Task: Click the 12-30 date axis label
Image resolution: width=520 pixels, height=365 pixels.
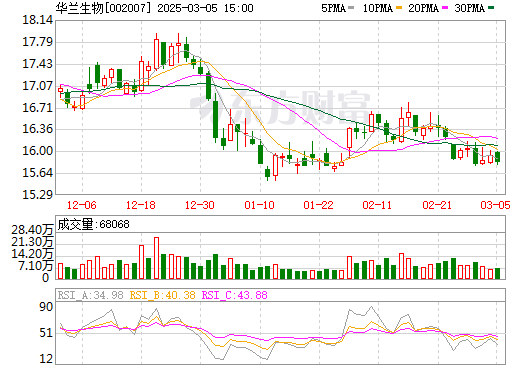Action: (200, 205)
